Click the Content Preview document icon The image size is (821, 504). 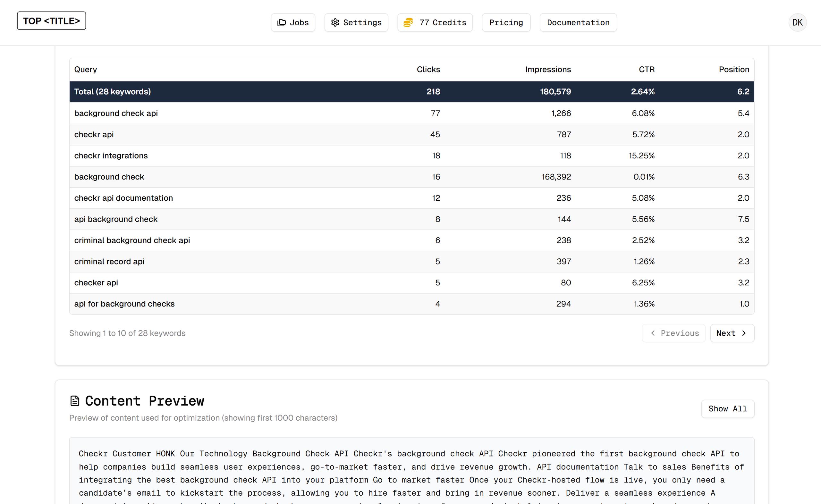(x=75, y=401)
